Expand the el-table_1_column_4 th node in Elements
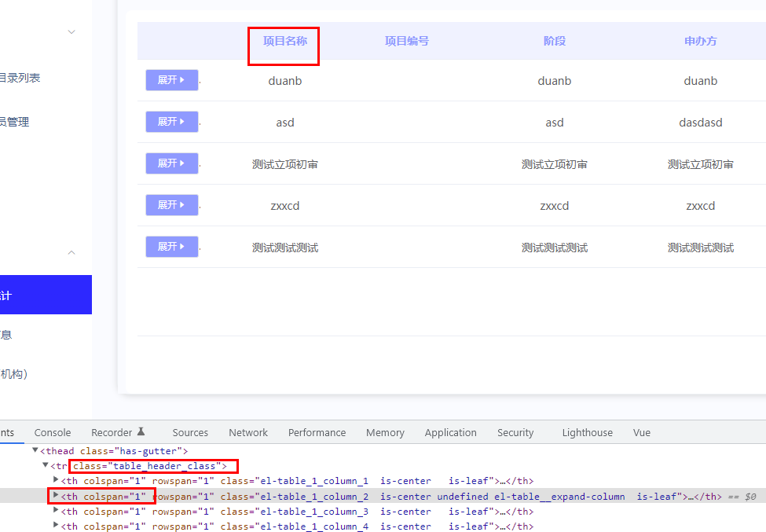766x532 pixels. (x=55, y=526)
